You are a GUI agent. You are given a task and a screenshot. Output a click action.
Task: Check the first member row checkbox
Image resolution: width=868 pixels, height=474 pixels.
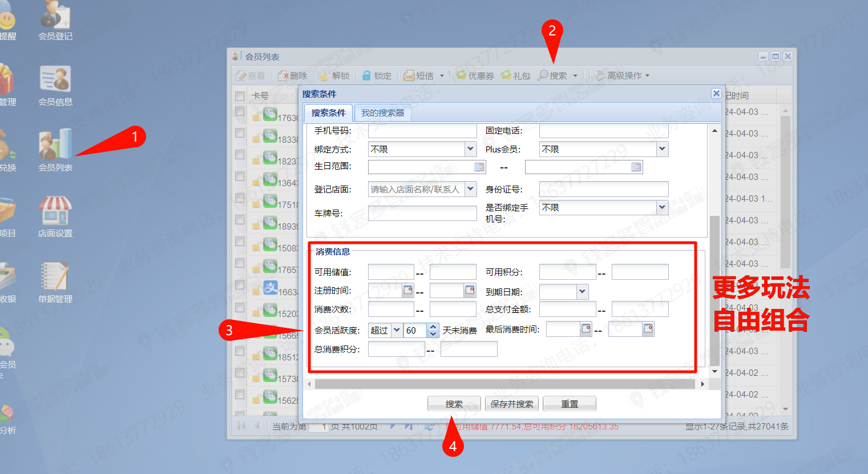click(240, 112)
